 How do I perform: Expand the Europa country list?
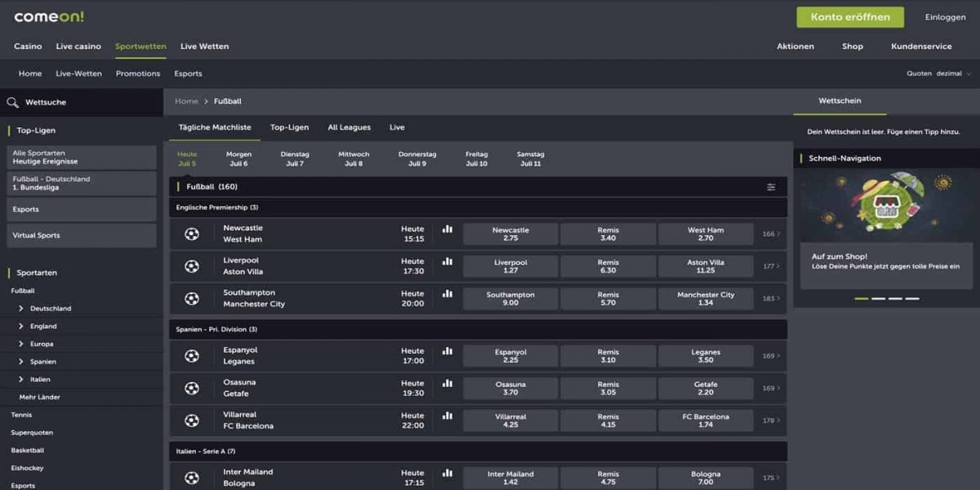21,344
